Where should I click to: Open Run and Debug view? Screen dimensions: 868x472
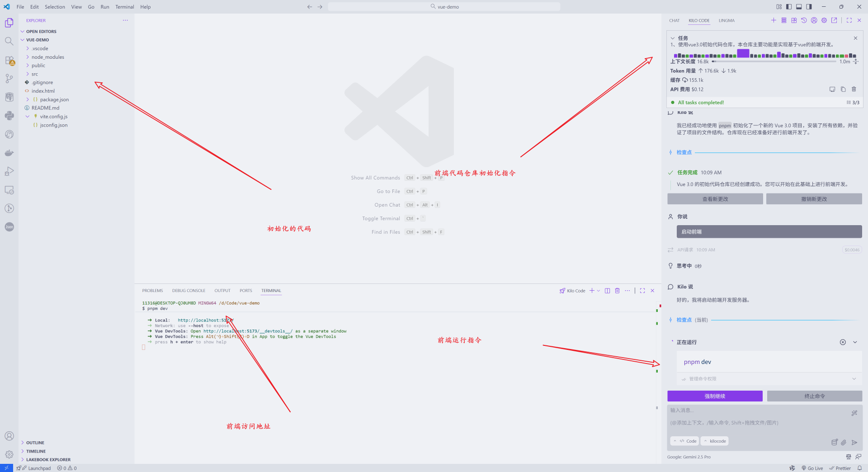pyautogui.click(x=9, y=171)
